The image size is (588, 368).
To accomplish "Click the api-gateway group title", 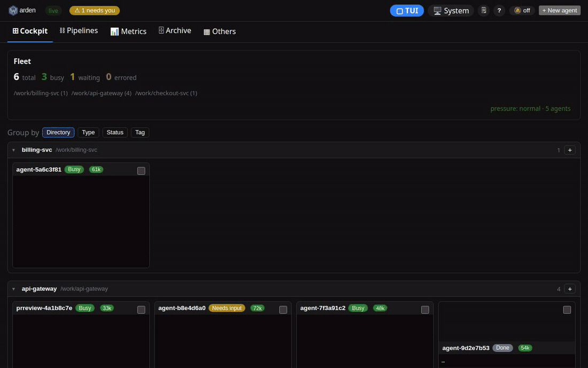I will (39, 288).
